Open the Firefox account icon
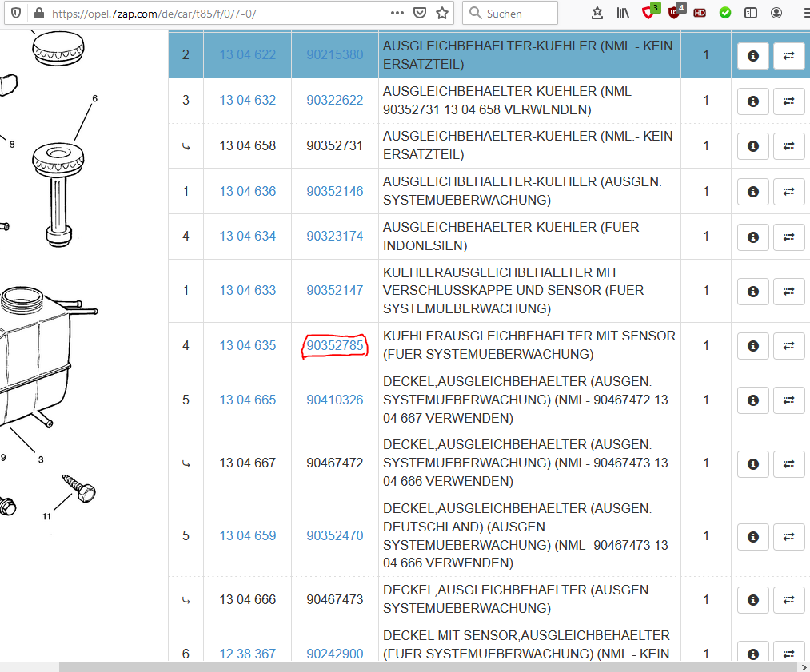 click(x=776, y=13)
